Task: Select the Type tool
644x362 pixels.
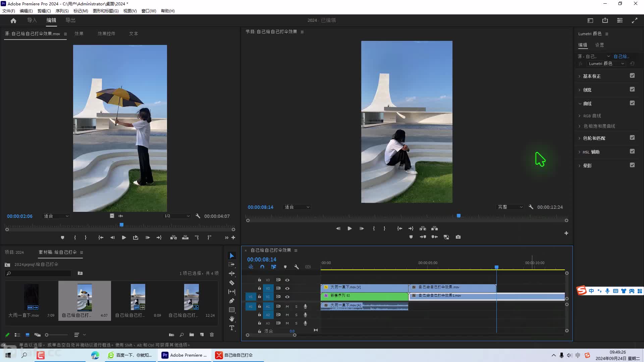Action: pos(232,328)
